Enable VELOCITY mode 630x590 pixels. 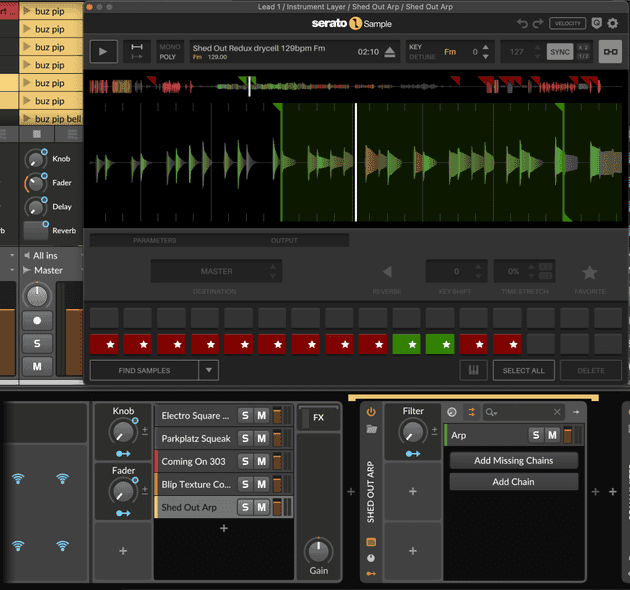[x=567, y=23]
